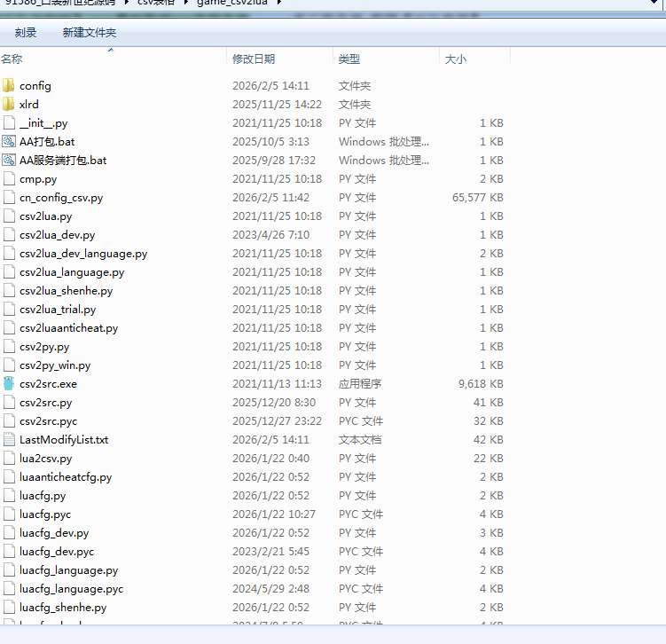Click sort arrow above the 名称 column
This screenshot has height=644, width=666.
(111, 51)
